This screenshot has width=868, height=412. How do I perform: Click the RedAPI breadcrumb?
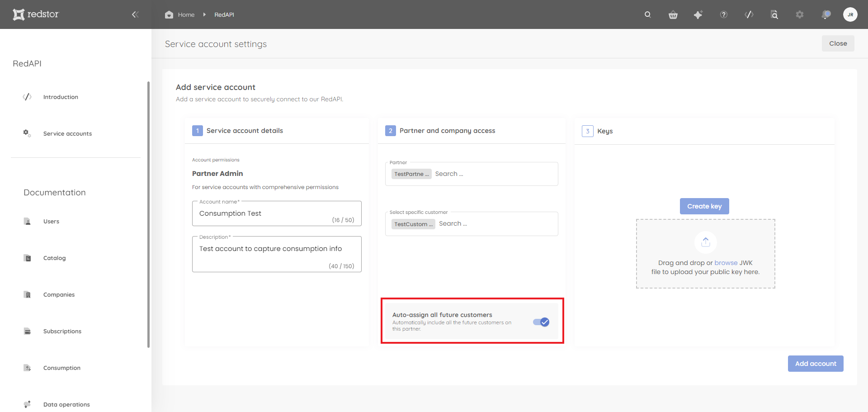pyautogui.click(x=224, y=14)
